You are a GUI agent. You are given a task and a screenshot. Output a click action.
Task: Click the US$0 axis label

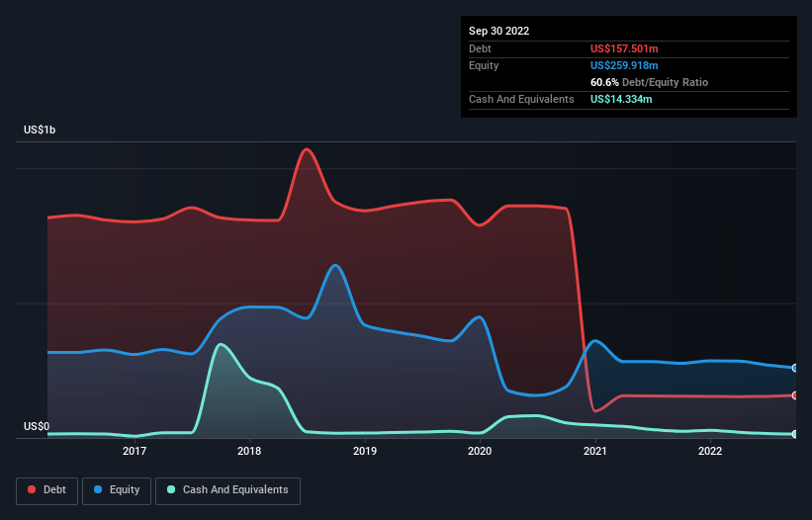(37, 426)
